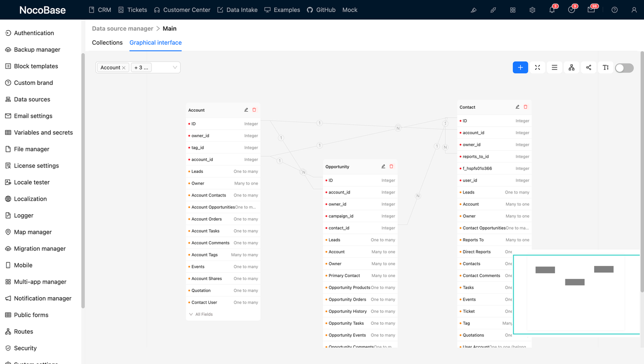Image resolution: width=644 pixels, height=364 pixels.
Task: Open the Graphical interface tab
Action: (x=155, y=43)
